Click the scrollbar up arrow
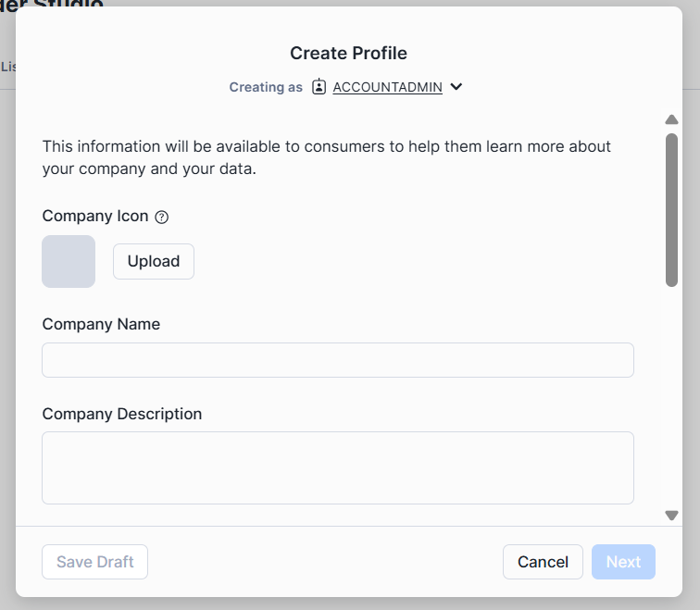This screenshot has height=610, width=700. [672, 119]
